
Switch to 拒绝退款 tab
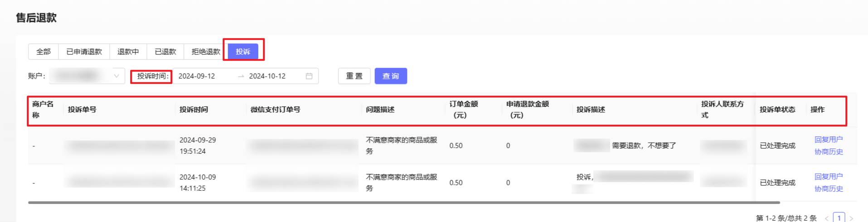pyautogui.click(x=205, y=52)
